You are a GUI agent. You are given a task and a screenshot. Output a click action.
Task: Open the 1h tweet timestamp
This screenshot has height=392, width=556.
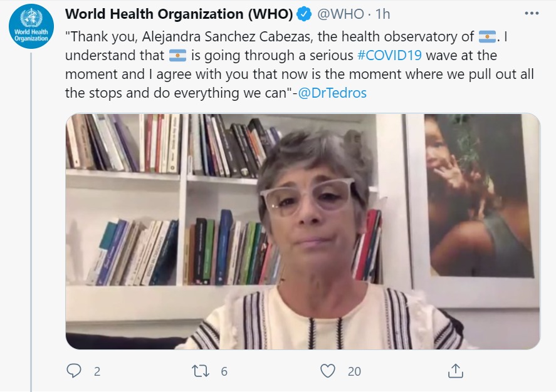(382, 14)
